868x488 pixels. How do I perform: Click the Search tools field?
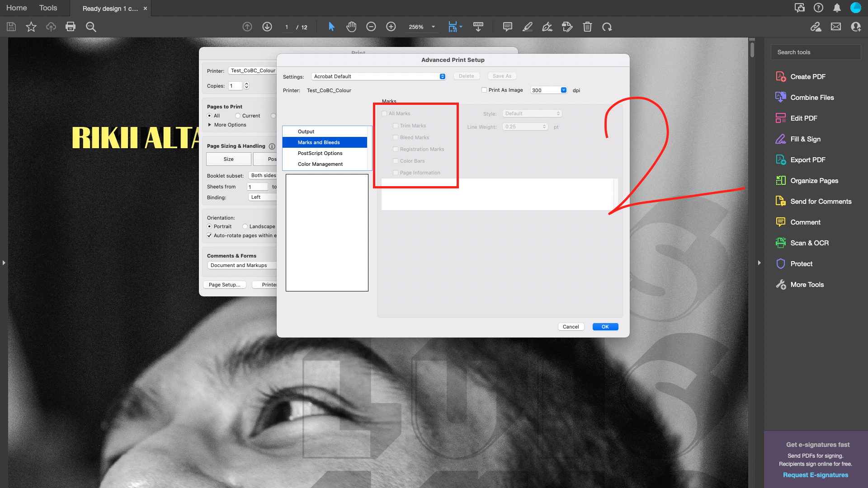coord(816,52)
